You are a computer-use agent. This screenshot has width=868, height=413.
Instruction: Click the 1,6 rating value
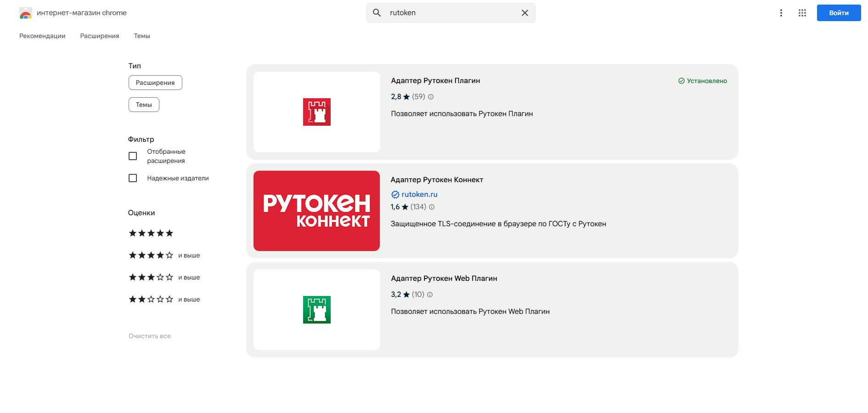point(395,207)
